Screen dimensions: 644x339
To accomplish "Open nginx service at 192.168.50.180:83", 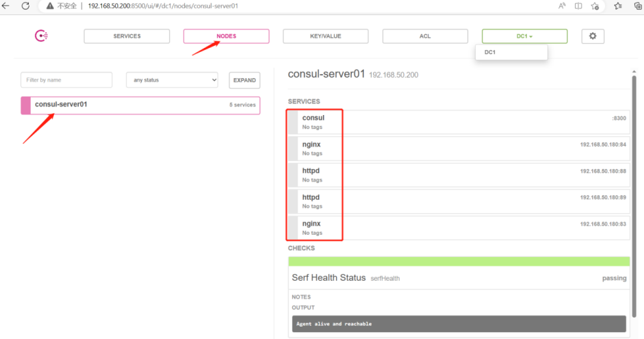I will coord(459,227).
